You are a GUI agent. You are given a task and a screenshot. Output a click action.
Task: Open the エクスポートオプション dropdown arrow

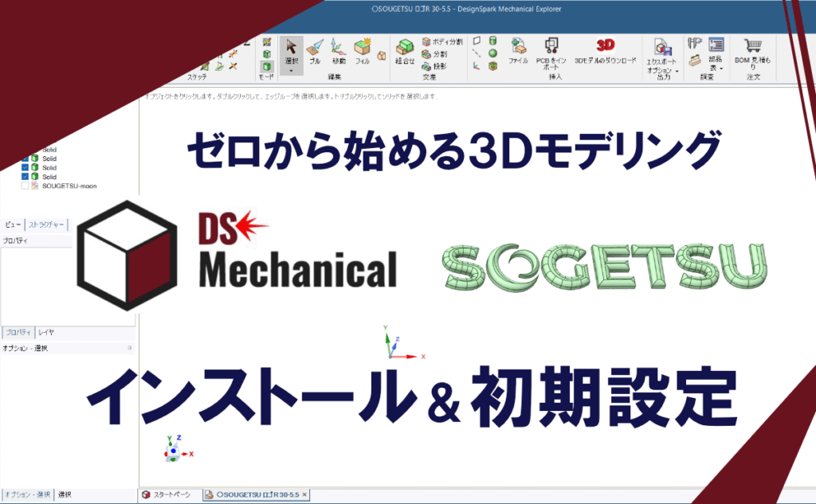pos(677,71)
